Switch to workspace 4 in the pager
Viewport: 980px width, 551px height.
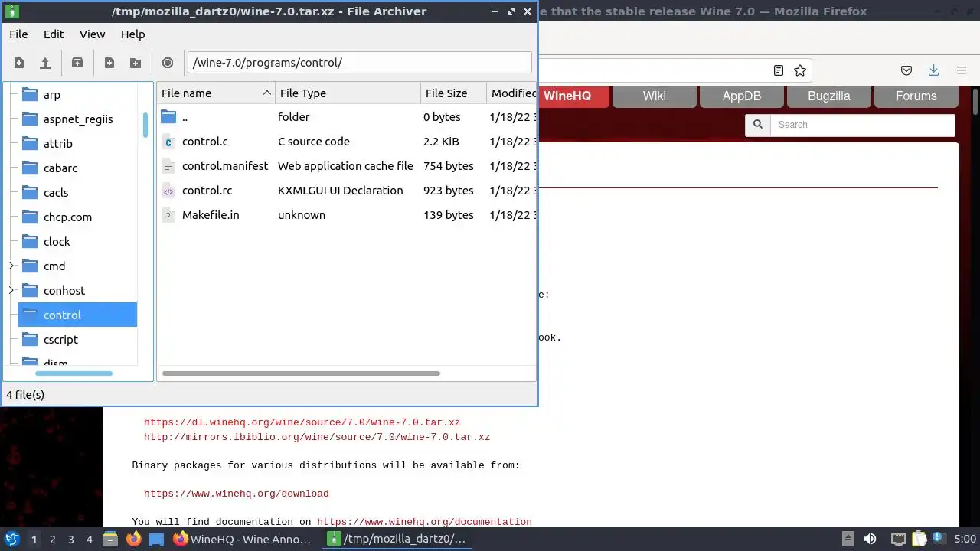[x=90, y=540]
